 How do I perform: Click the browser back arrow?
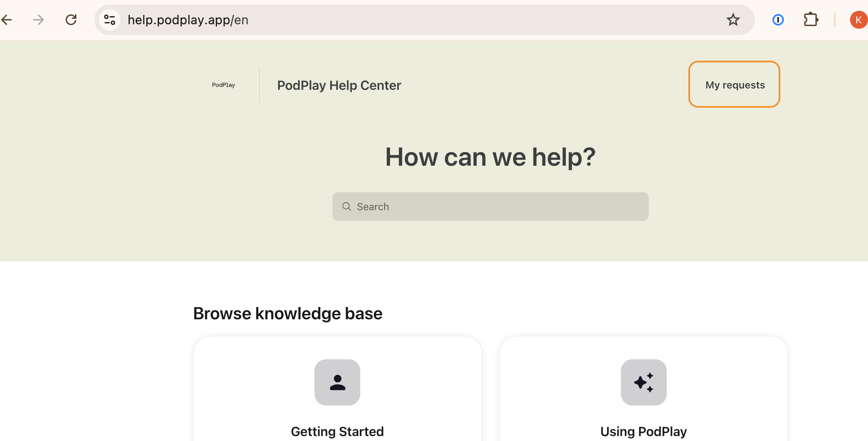click(7, 20)
